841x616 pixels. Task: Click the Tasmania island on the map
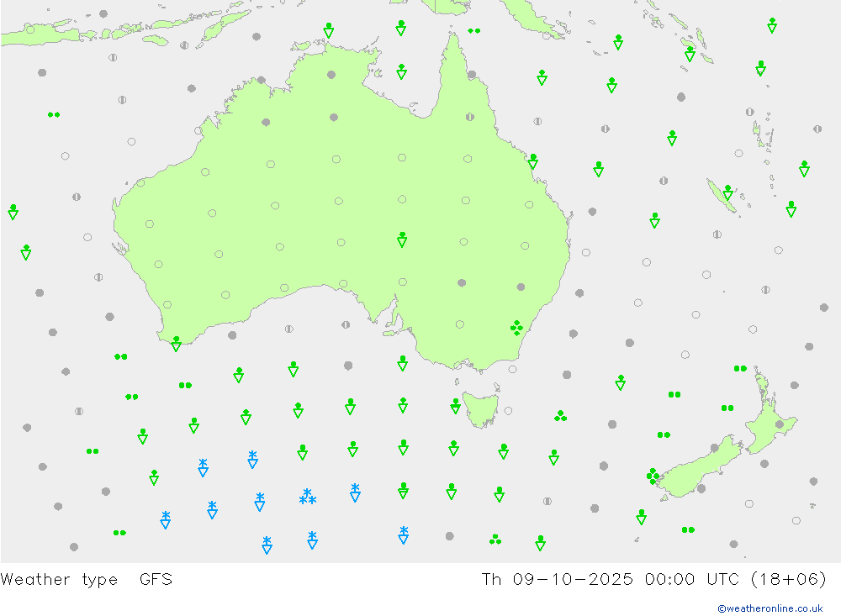coord(480,409)
